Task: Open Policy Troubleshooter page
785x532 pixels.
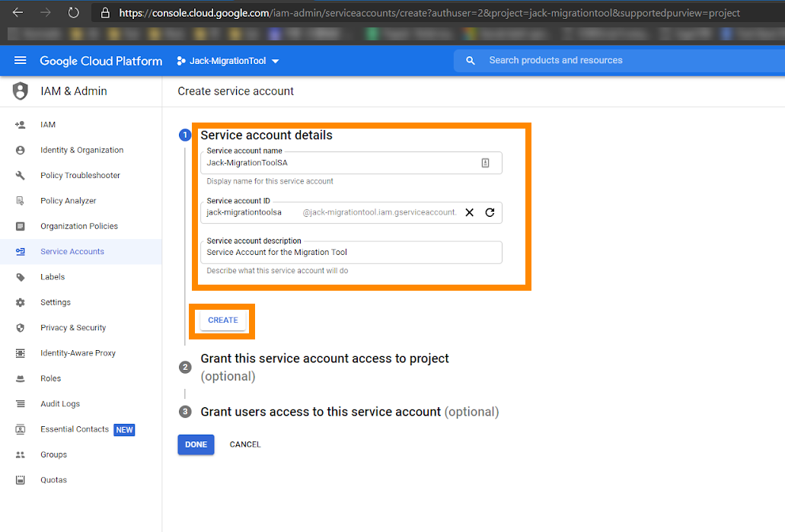Action: [80, 176]
